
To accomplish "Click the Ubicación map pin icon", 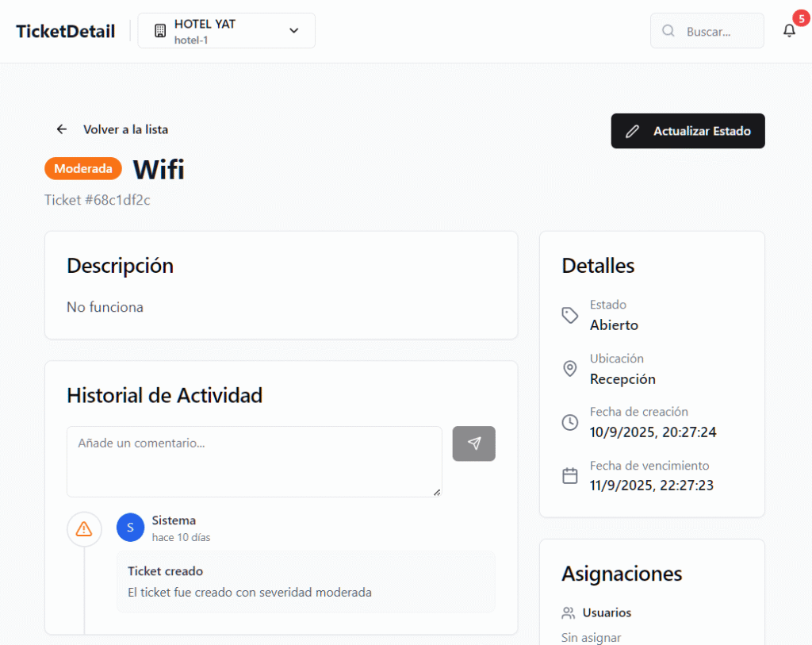I will click(x=570, y=369).
